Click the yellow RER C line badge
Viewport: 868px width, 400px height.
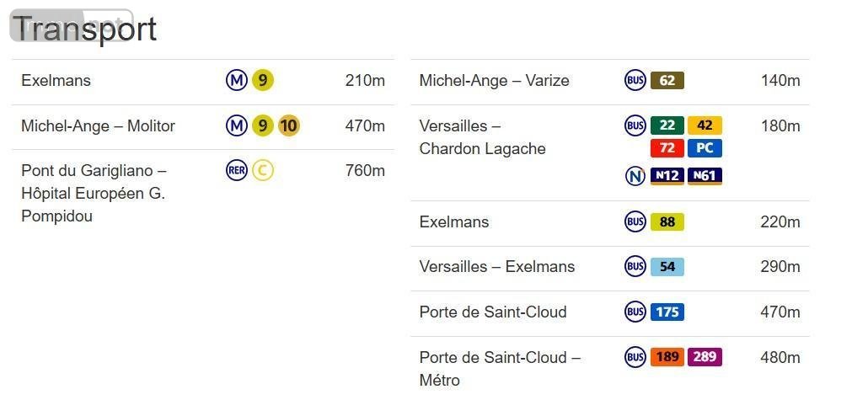click(x=263, y=171)
